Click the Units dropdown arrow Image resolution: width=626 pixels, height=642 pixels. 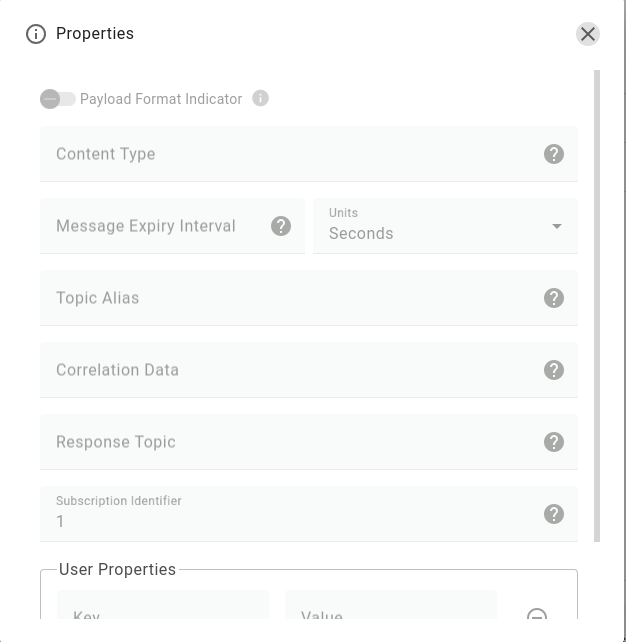pyautogui.click(x=557, y=226)
